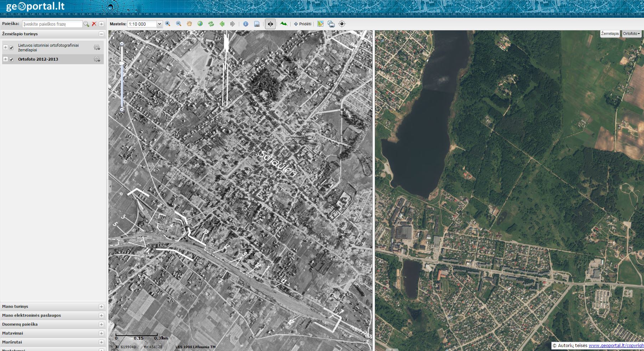The width and height of the screenshot is (644, 351).
Task: Expand the Matavimai panel
Action: (101, 333)
